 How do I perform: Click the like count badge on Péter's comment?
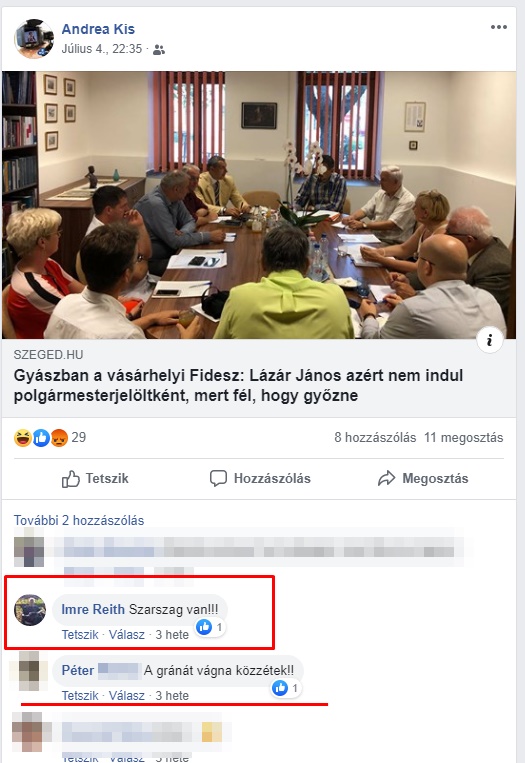[x=286, y=688]
